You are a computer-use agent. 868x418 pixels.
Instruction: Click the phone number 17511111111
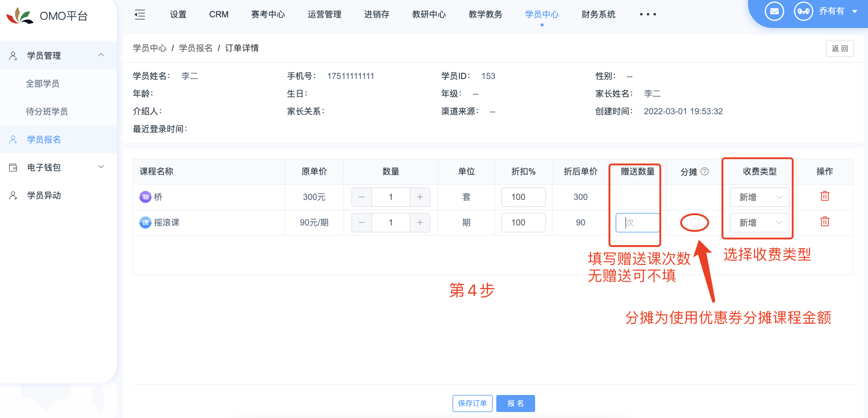point(350,76)
